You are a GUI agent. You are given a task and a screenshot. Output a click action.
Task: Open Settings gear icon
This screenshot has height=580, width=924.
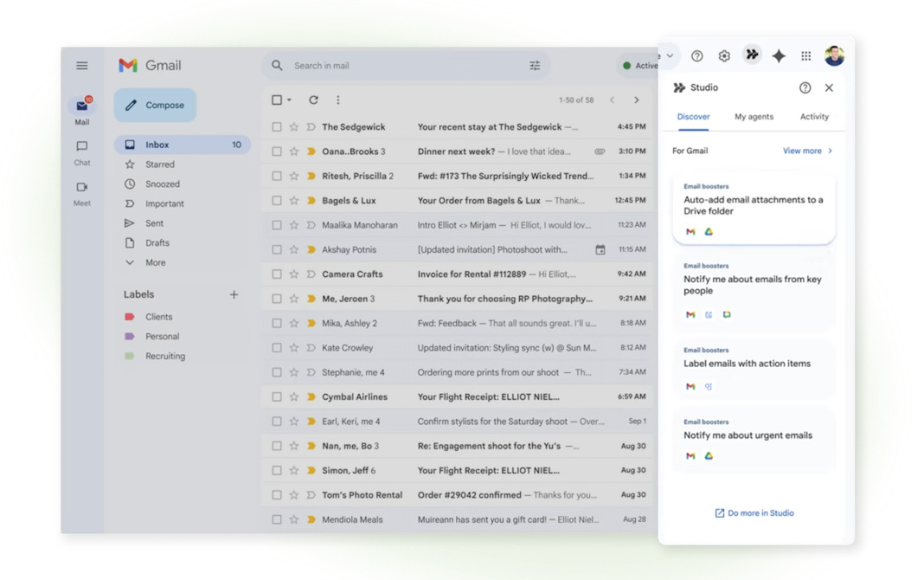[x=724, y=56]
